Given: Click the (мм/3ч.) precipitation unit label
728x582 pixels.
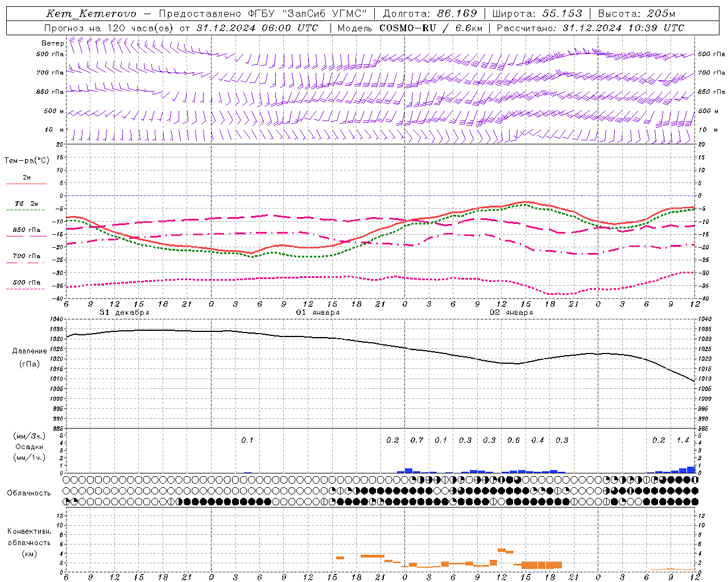Looking at the screenshot, I should 29,436.
